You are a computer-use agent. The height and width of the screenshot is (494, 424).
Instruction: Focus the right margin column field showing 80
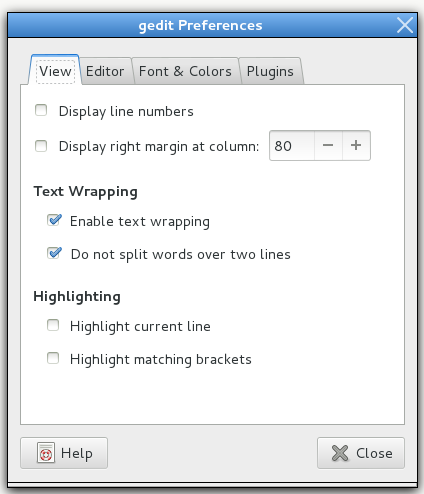tap(292, 146)
